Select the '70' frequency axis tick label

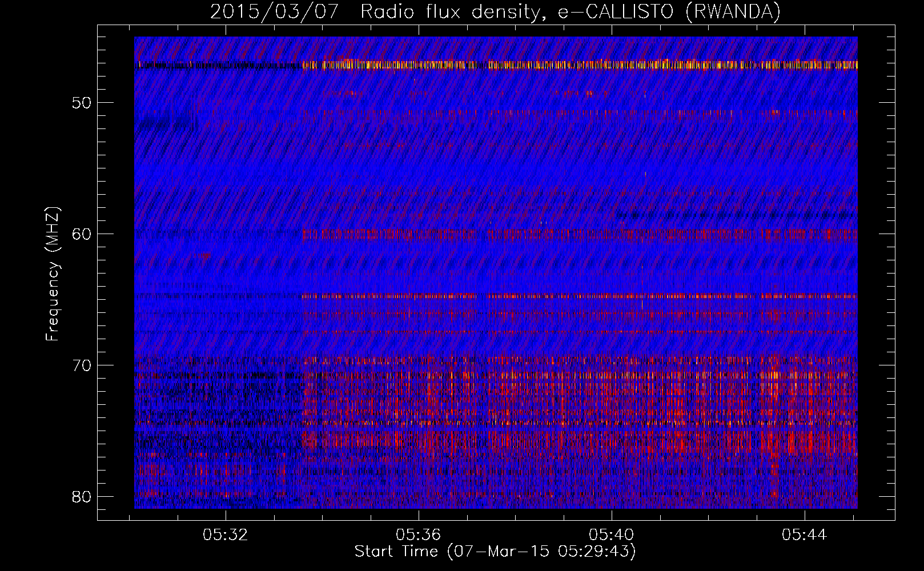tap(82, 365)
